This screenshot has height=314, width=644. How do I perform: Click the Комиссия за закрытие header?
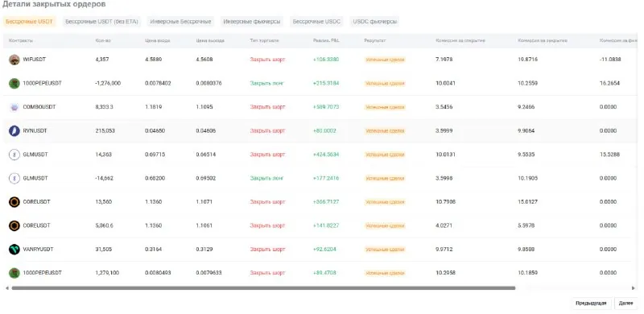pos(543,41)
